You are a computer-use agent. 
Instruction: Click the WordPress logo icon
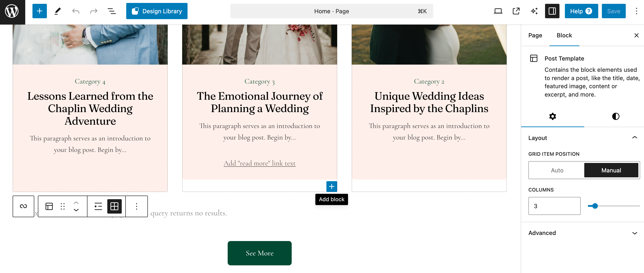(x=12, y=11)
